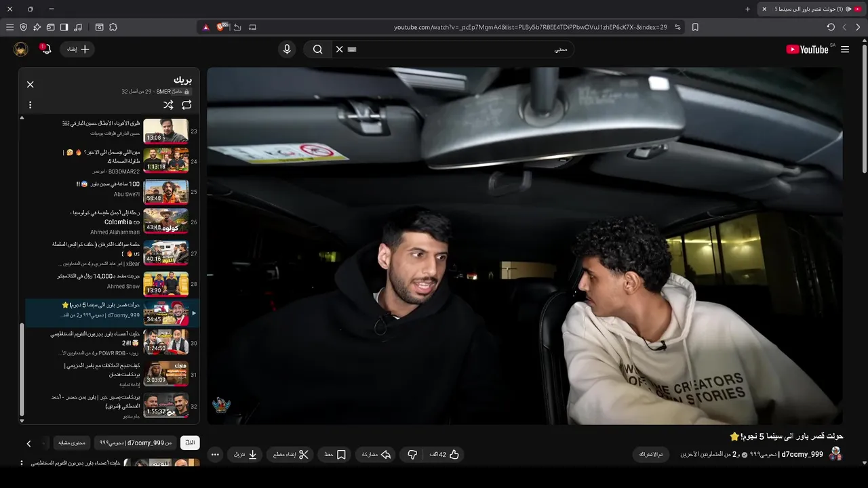The height and width of the screenshot is (488, 868).
Task: Click the tab search icon in toolbar
Action: click(100, 27)
